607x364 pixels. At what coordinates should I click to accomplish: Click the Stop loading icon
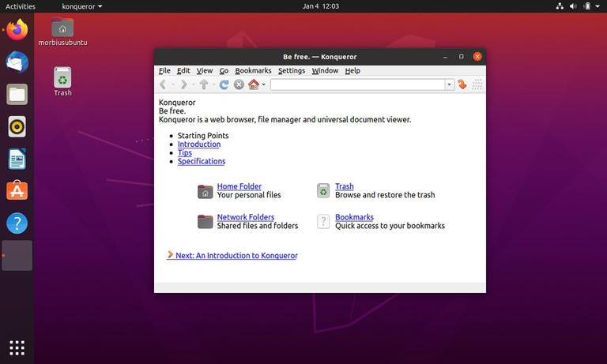(x=239, y=84)
